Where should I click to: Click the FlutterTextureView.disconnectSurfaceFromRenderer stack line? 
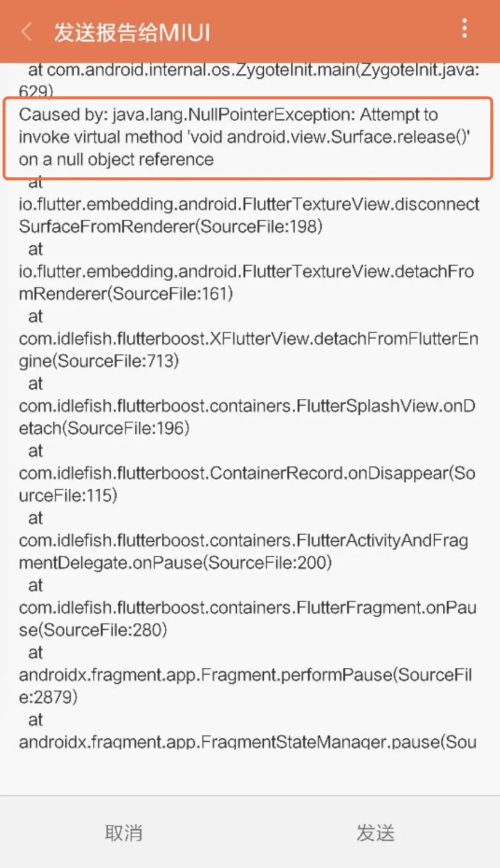(x=249, y=204)
